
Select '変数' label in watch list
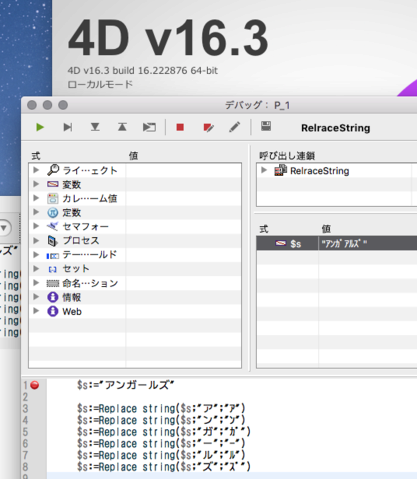point(72,184)
